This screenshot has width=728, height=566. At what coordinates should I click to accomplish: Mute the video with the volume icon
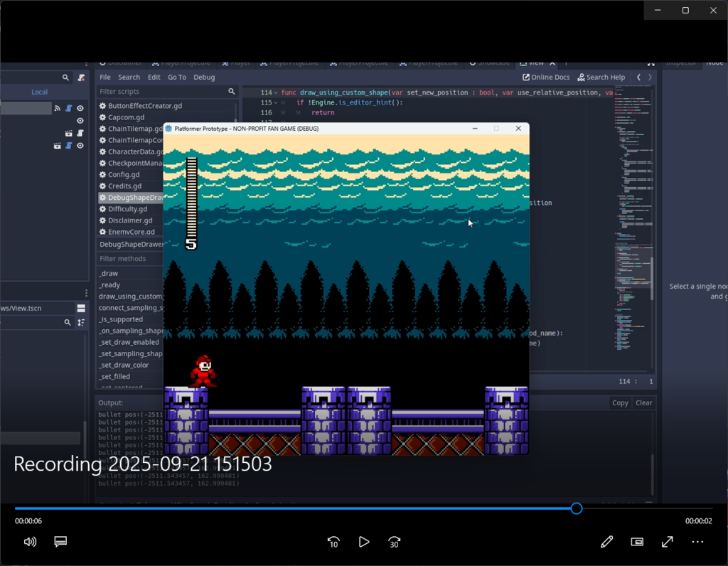pyautogui.click(x=30, y=542)
